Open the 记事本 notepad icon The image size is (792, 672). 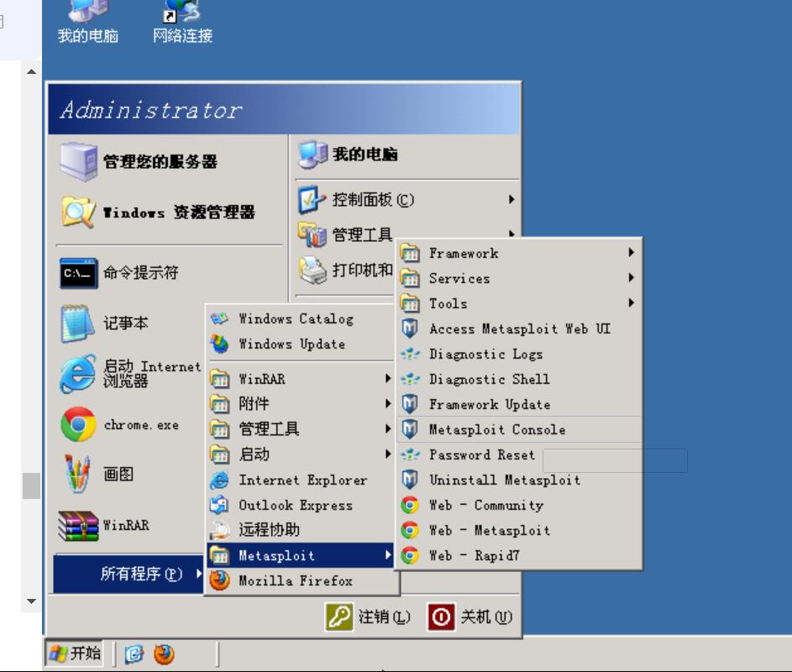click(x=78, y=323)
